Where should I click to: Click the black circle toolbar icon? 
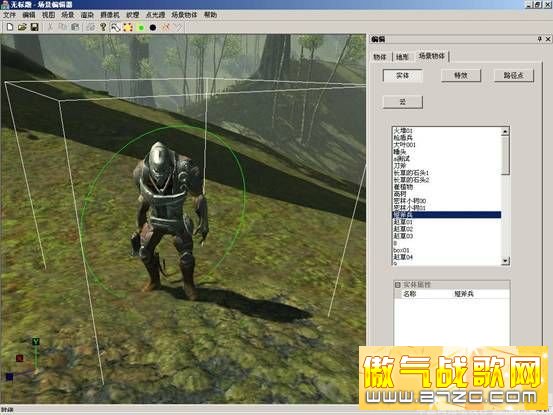[x=153, y=28]
